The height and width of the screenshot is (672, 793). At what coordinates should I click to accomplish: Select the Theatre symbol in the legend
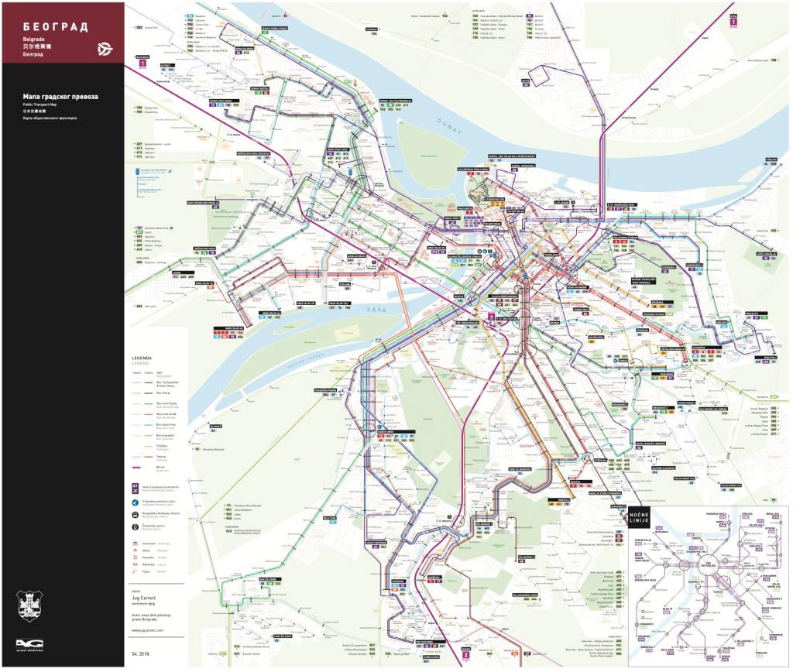136,557
